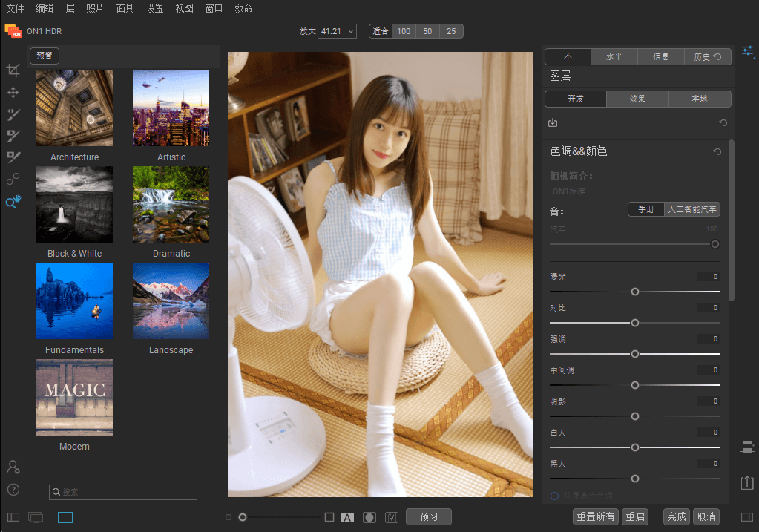
Task: Reset the Tone & Color pane
Action: [x=717, y=151]
